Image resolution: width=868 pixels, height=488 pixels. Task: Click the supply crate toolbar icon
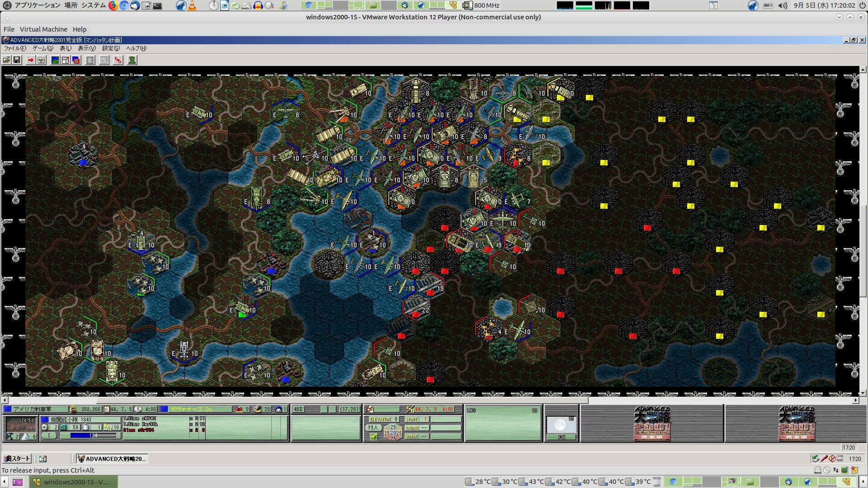(41, 60)
